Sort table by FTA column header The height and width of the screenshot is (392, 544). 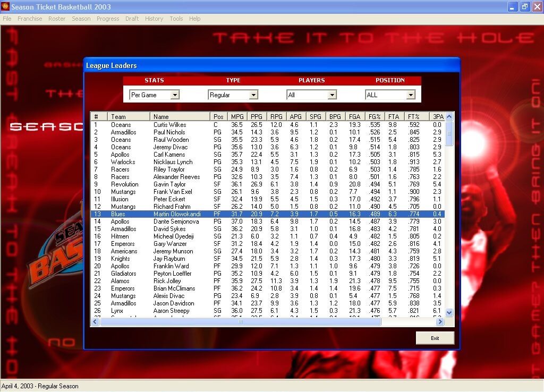coord(394,116)
